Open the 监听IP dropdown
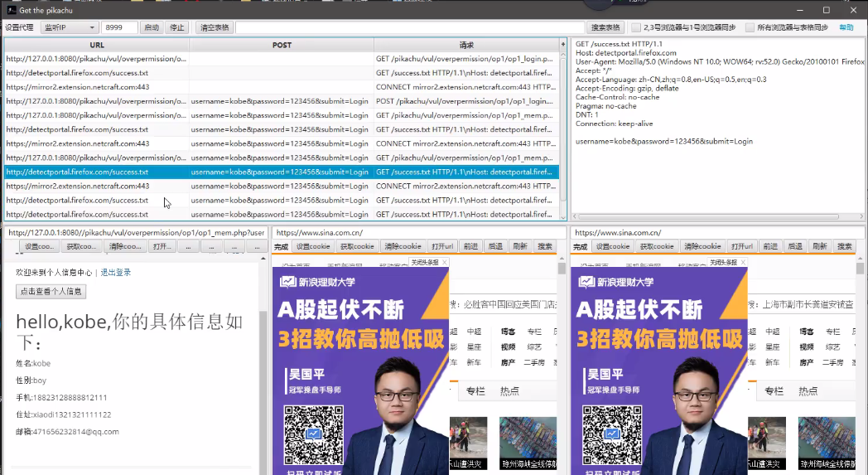 pyautogui.click(x=70, y=27)
